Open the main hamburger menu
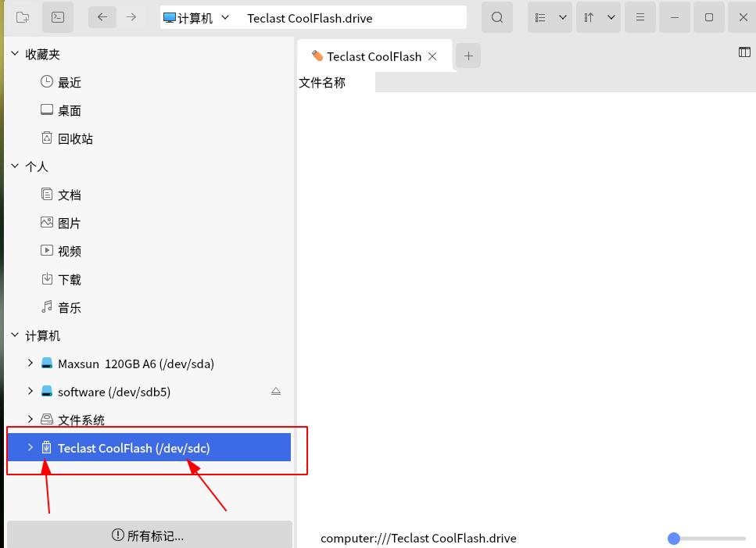This screenshot has width=756, height=548. point(640,16)
